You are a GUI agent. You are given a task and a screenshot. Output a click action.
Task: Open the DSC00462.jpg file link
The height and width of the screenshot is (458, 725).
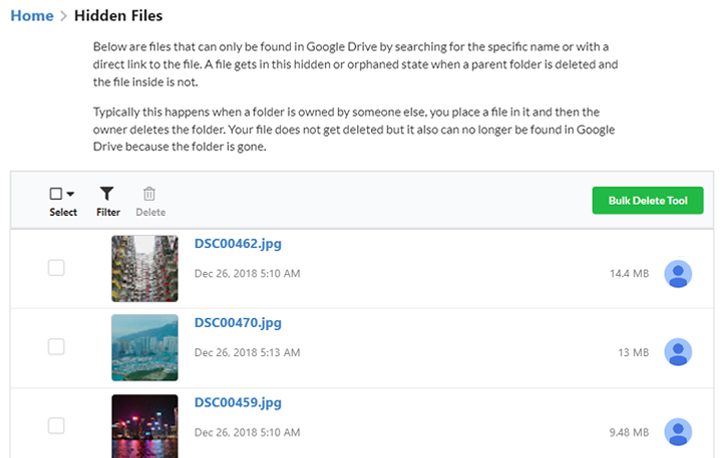(x=238, y=244)
